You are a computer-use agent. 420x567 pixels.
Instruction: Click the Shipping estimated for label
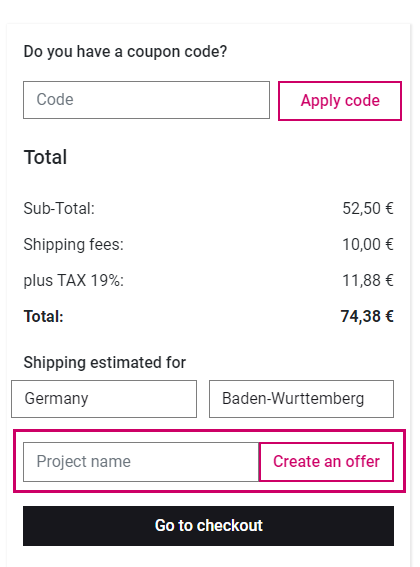[105, 363]
